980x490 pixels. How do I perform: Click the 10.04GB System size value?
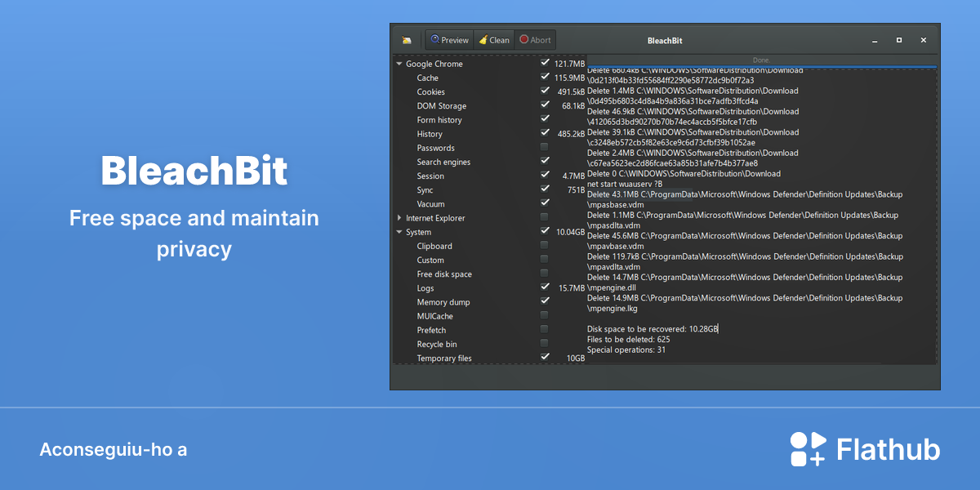tap(571, 232)
